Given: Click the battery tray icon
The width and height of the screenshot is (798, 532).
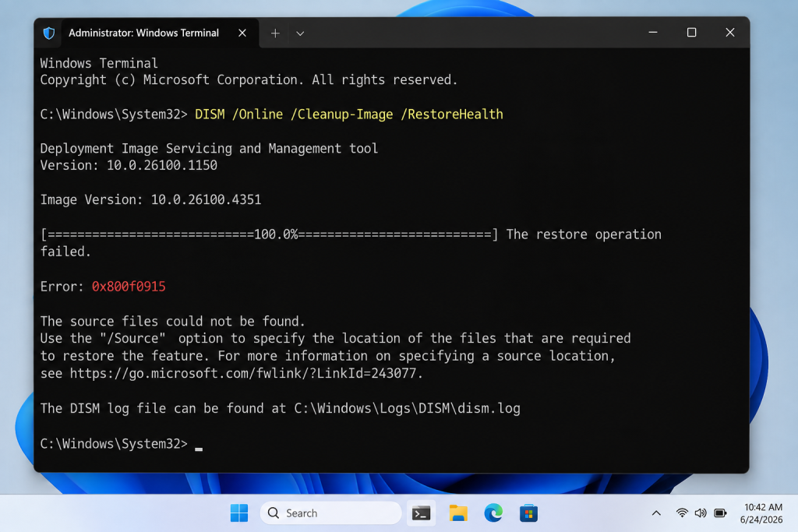Looking at the screenshot, I should pos(720,513).
